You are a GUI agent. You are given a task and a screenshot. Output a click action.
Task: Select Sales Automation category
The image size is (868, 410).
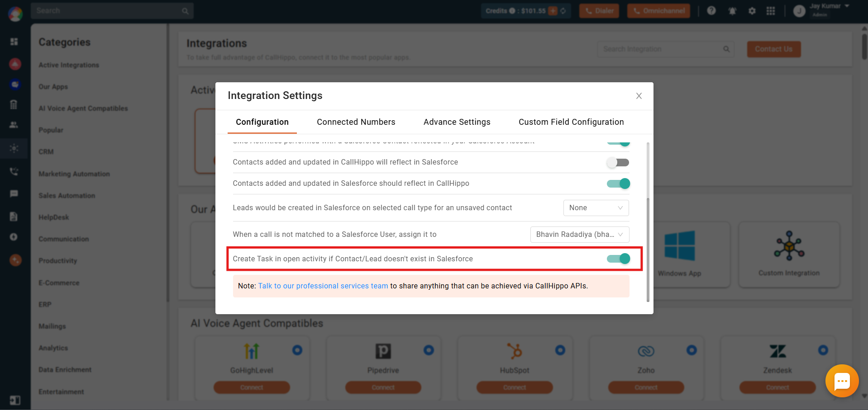(x=67, y=196)
